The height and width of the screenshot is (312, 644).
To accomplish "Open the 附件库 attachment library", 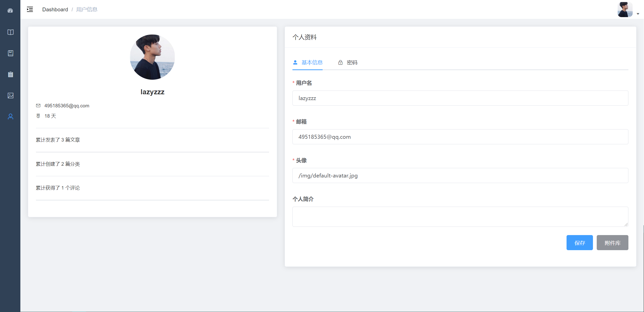I will 612,243.
